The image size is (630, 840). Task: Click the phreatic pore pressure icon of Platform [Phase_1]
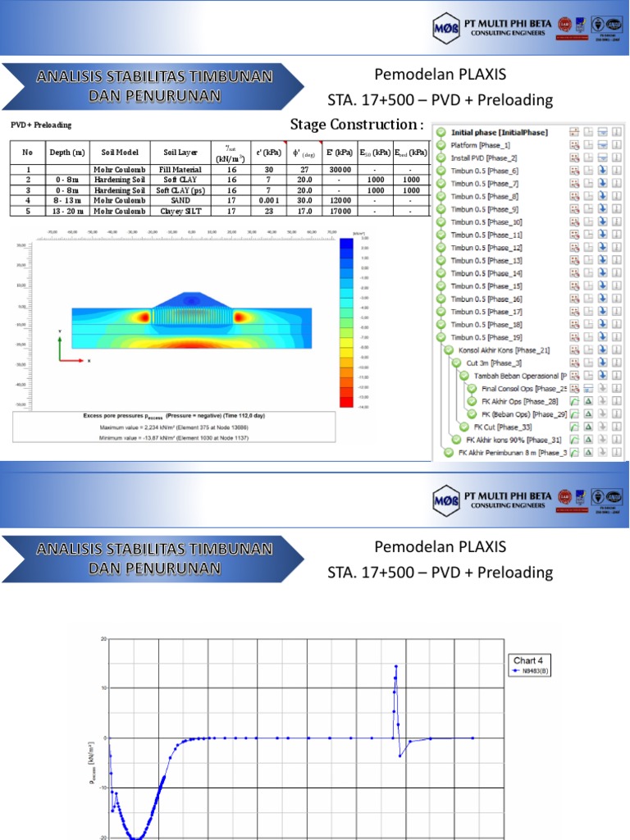[602, 145]
